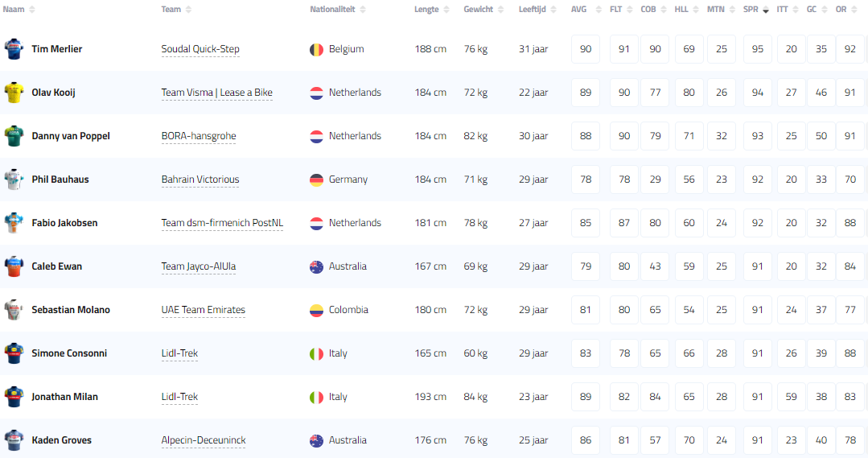868x458 pixels.
Task: Click the Germany flag icon
Action: coord(317,179)
